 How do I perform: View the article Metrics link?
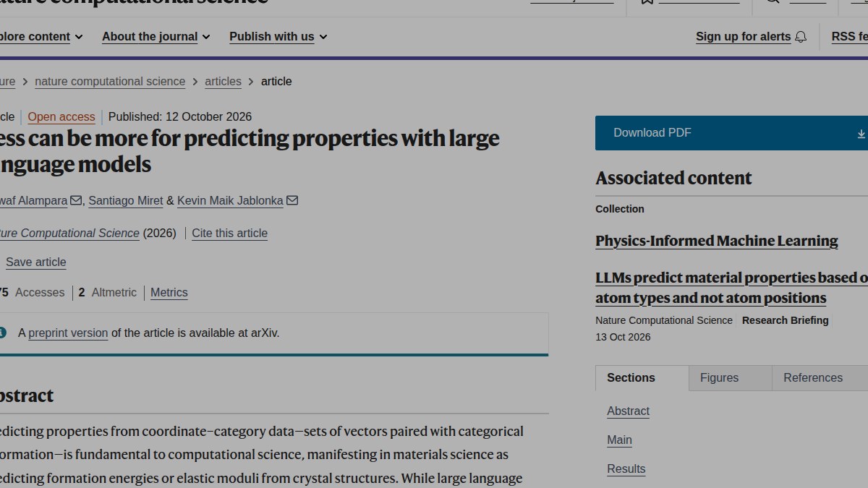pos(169,293)
